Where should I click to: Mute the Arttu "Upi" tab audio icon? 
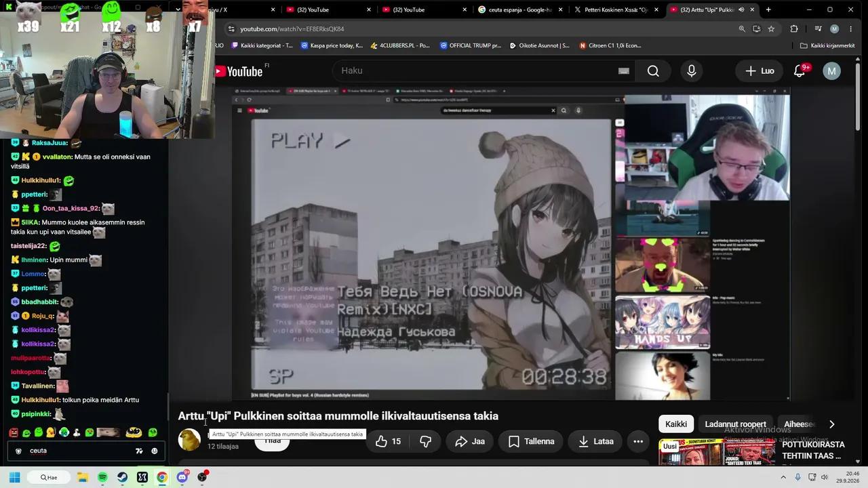tap(741, 9)
